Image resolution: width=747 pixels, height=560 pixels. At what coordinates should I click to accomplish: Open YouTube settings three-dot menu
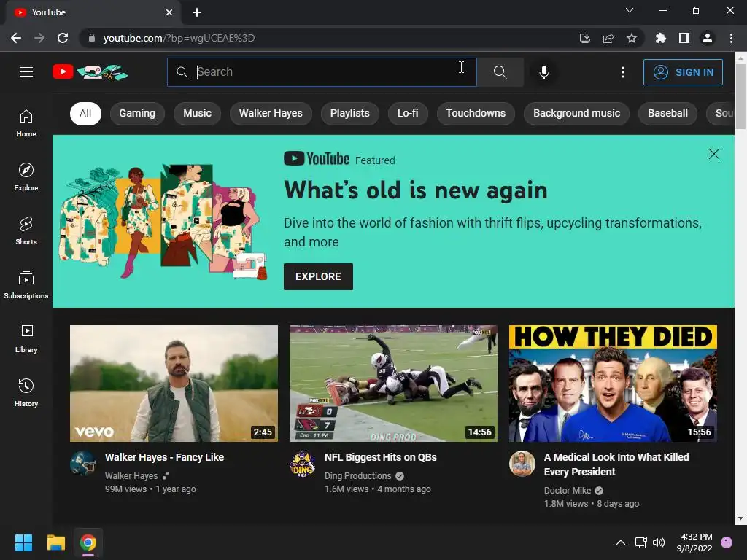(x=623, y=72)
